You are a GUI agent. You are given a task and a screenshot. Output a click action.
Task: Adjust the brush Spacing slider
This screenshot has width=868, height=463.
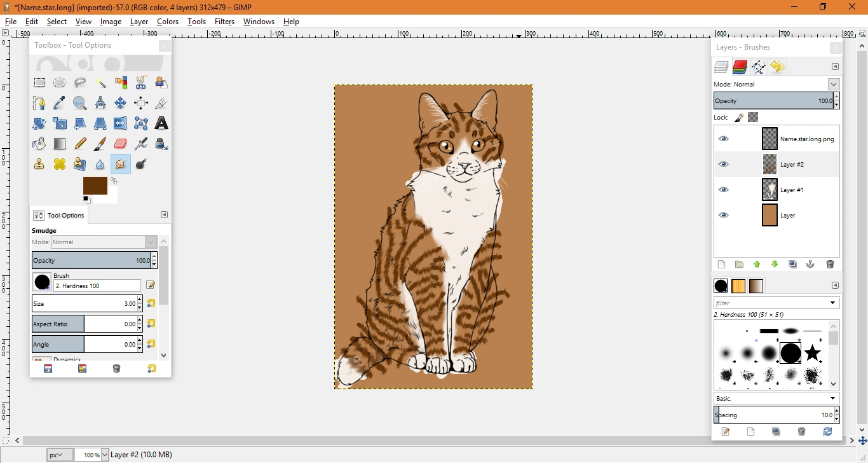click(x=773, y=415)
